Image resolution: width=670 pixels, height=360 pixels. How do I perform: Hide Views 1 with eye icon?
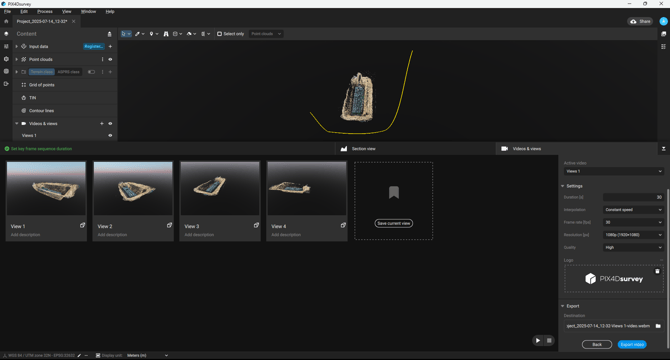110,135
